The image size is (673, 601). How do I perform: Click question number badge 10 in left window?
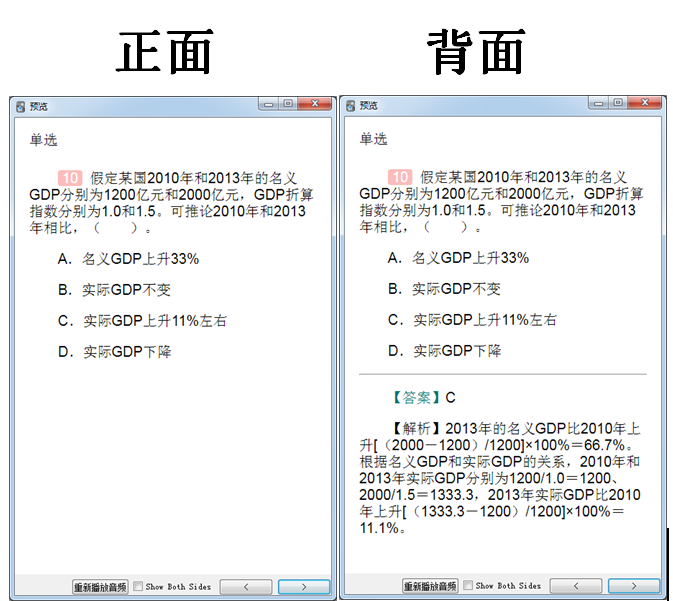point(70,178)
